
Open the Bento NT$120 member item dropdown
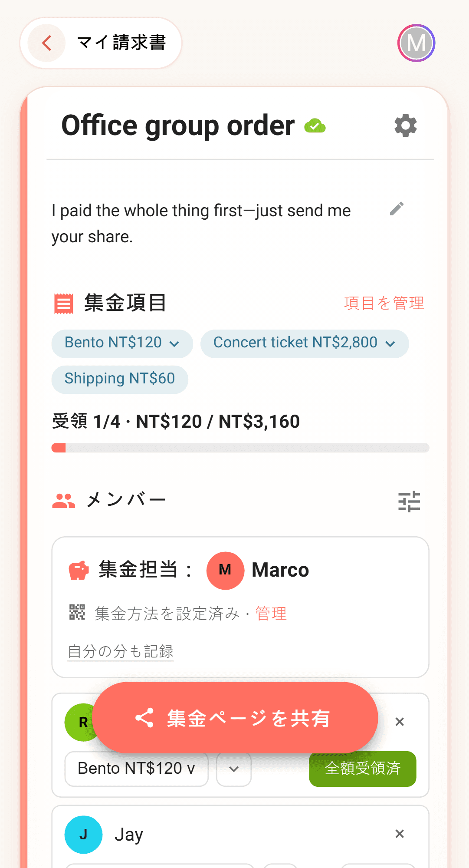[137, 769]
